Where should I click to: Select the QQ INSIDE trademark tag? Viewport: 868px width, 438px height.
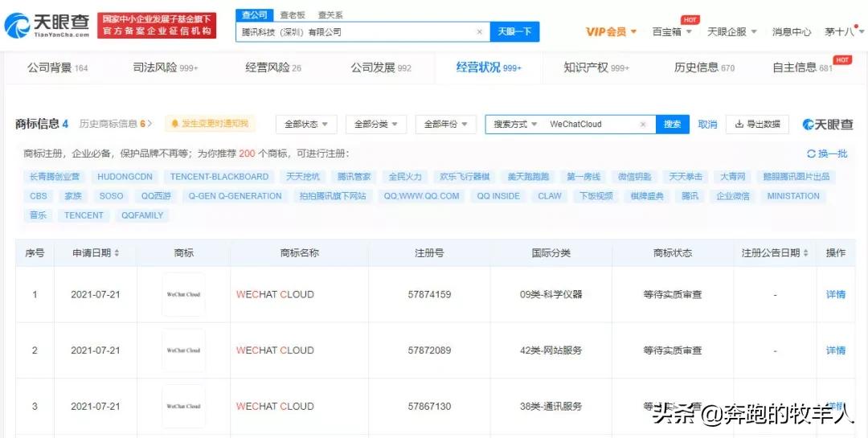[498, 196]
